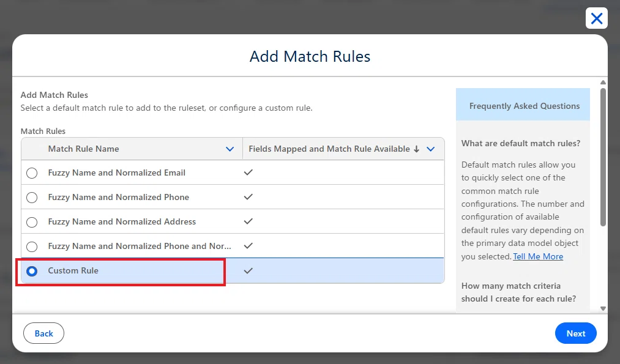Click the scrollbar down arrow
Screen dimensions: 620x364
[603, 309]
